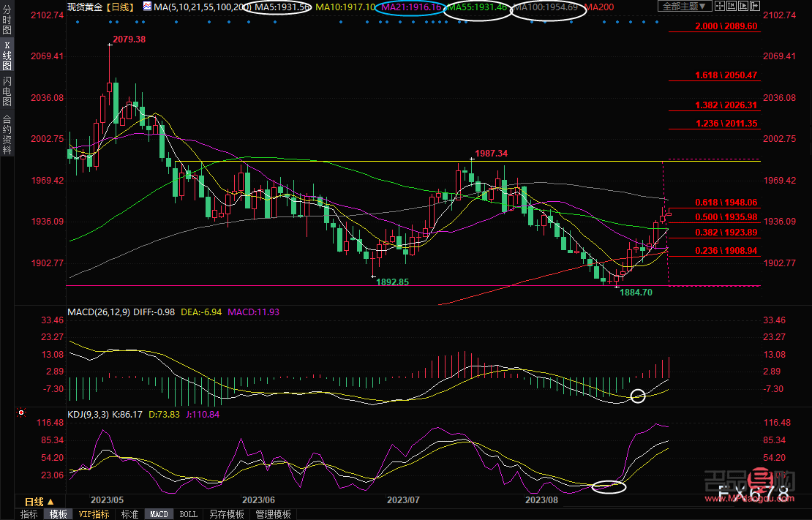Switch to the 指标 tab
The height and width of the screenshot is (520, 812).
[x=29, y=514]
